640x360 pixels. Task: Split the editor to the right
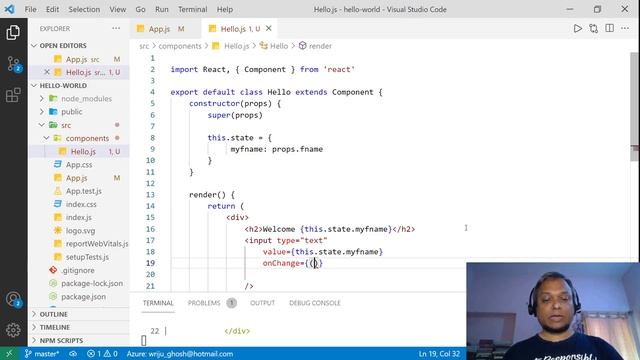[x=609, y=28]
